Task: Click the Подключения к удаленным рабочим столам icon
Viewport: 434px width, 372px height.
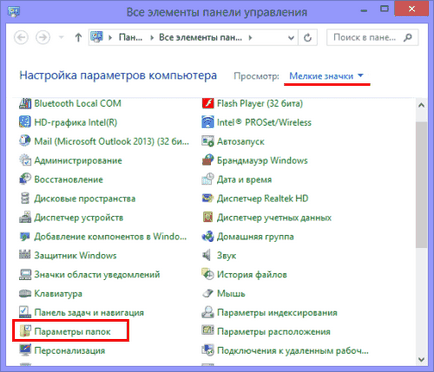Action: [208, 350]
